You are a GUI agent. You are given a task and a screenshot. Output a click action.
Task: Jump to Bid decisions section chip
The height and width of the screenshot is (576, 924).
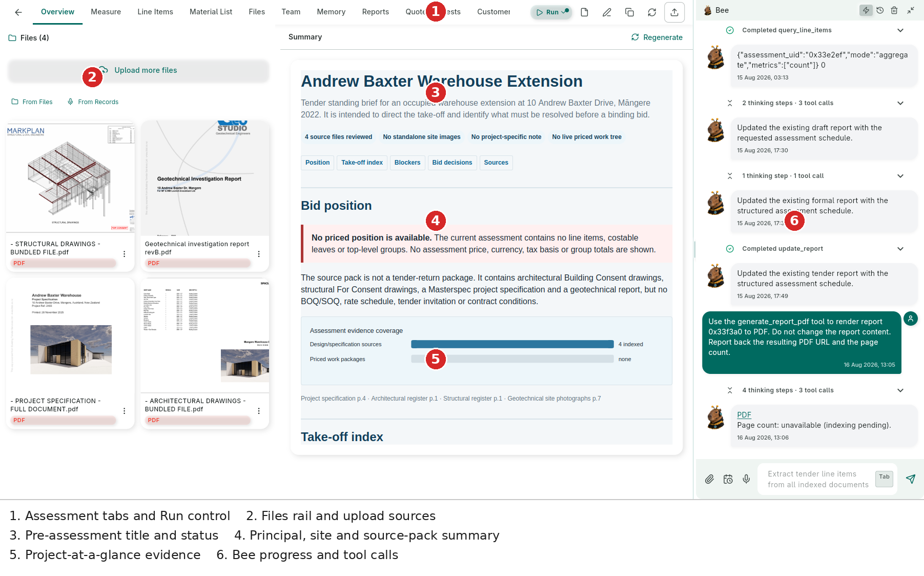pyautogui.click(x=452, y=163)
